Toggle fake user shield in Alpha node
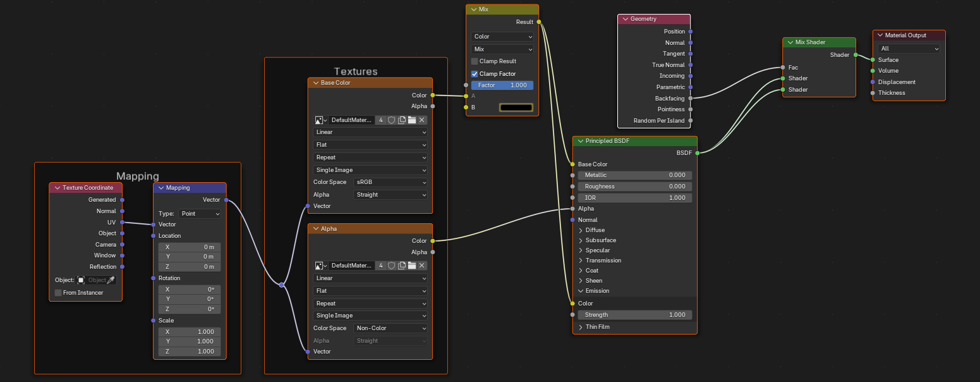 click(x=391, y=266)
